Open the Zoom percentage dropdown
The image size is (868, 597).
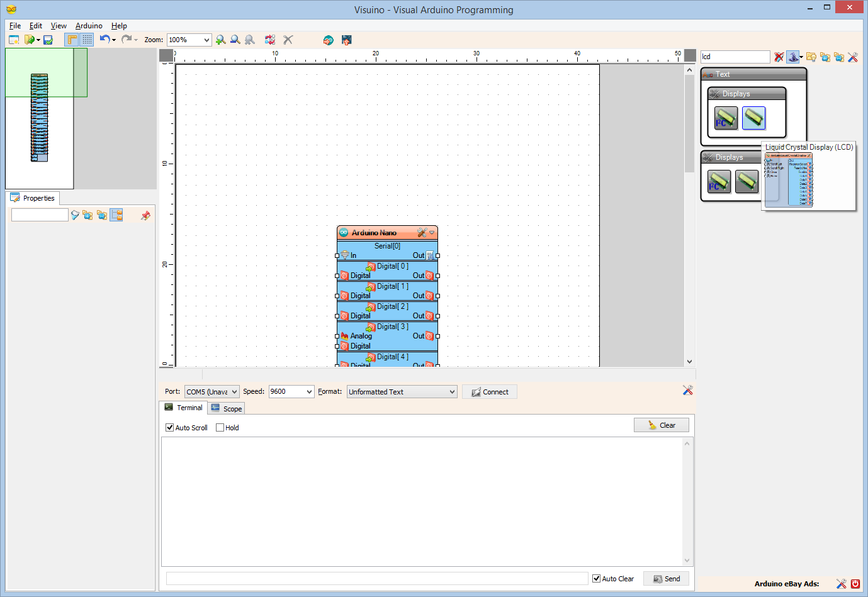click(x=206, y=40)
